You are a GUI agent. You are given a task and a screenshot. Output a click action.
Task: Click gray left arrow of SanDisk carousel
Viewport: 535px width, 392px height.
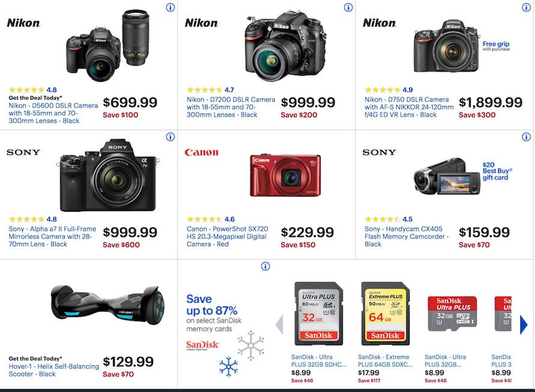click(x=279, y=325)
